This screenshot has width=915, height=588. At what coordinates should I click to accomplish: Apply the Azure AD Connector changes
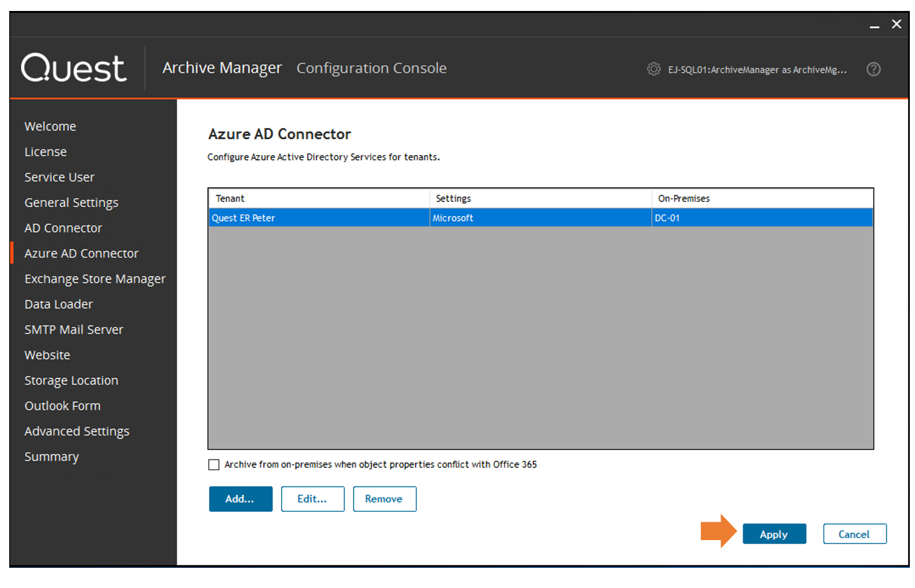774,534
